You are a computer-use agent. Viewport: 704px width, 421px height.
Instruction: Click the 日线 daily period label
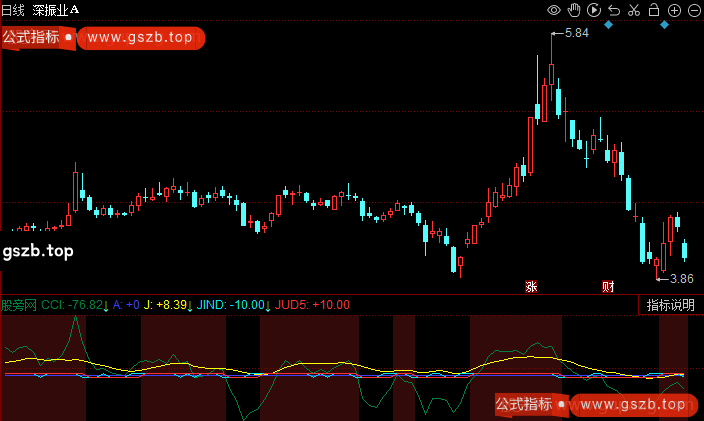pyautogui.click(x=14, y=10)
